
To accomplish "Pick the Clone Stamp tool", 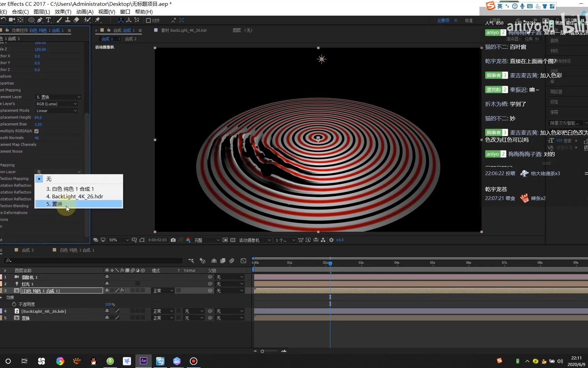I will 68,20.
